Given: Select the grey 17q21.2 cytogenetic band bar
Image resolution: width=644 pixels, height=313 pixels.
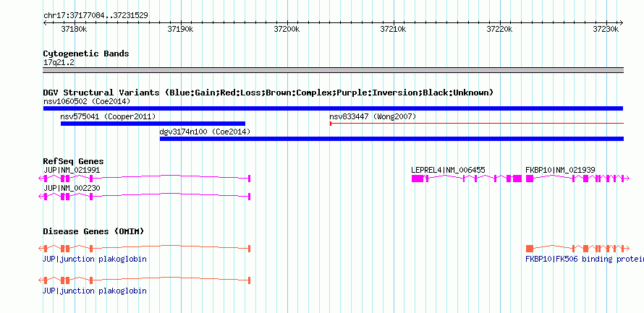Looking at the screenshot, I should click(x=333, y=70).
